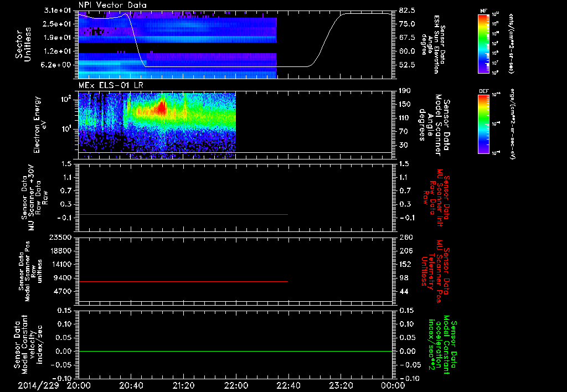
Task: Click the '190' scanner angle tick label
Action: [405, 91]
